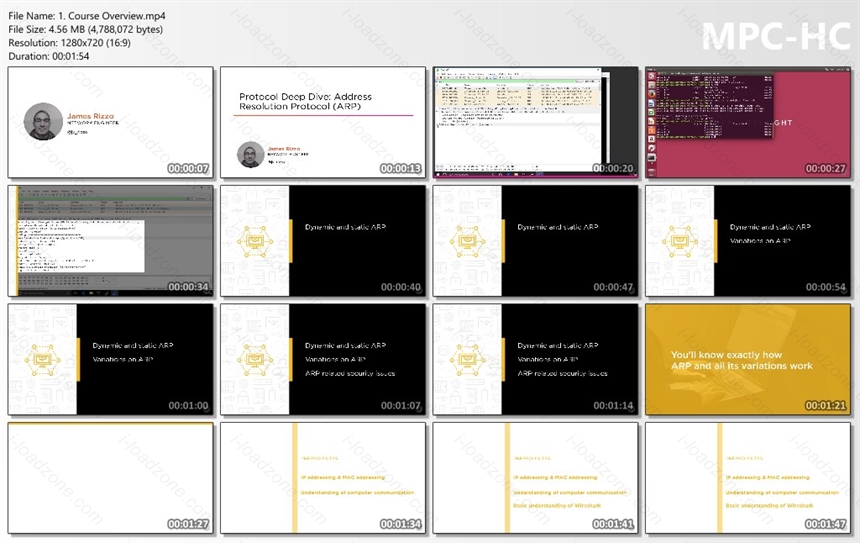Viewport: 860px width, 543px height.
Task: Click the 'Protocol Deep Dive: Address Resolution Protocol' heading
Action: 305,101
